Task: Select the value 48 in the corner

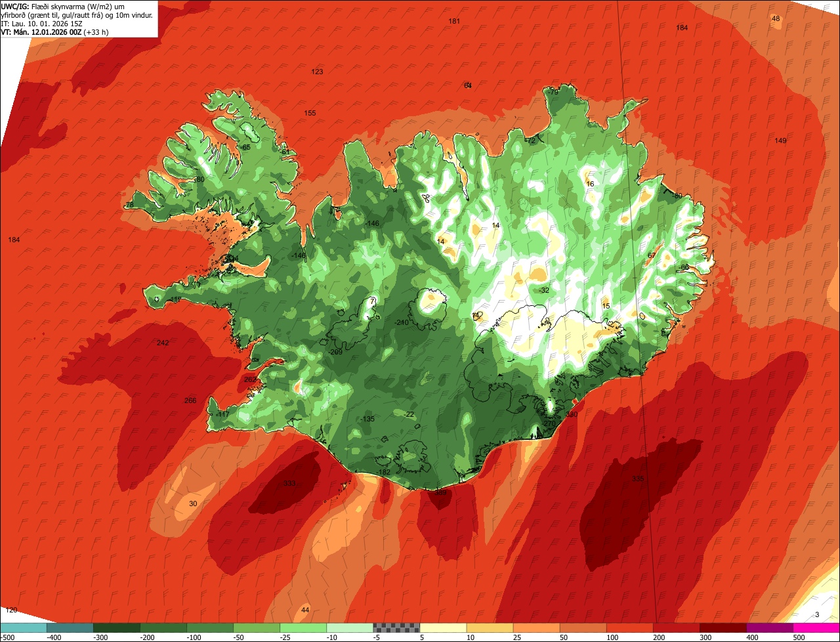Action: point(776,18)
